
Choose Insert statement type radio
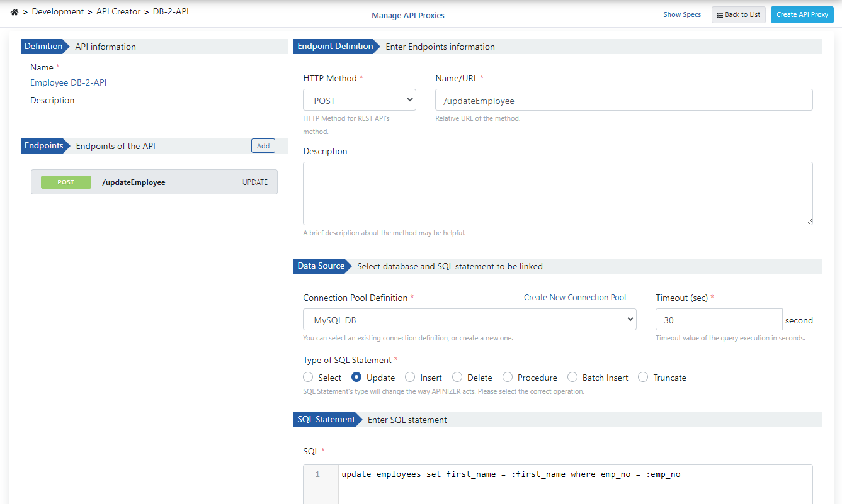[x=410, y=378]
